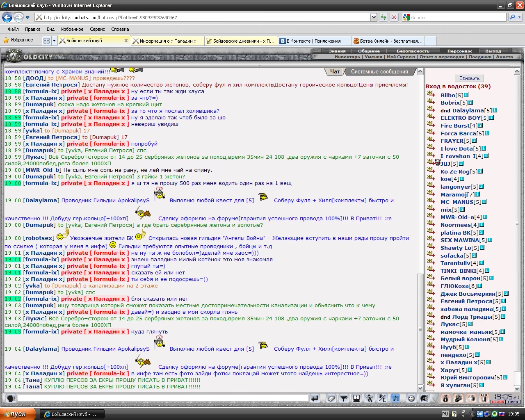The width and height of the screenshot is (525, 420).
Task: Open the Безопасность game menu
Action: (x=413, y=51)
